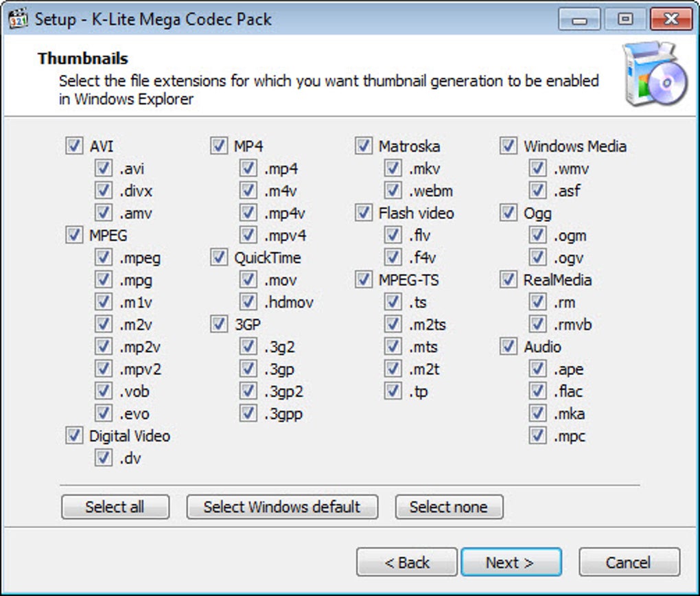Image resolution: width=700 pixels, height=596 pixels.
Task: Click the K-Lite setup title bar icon
Action: click(x=18, y=19)
